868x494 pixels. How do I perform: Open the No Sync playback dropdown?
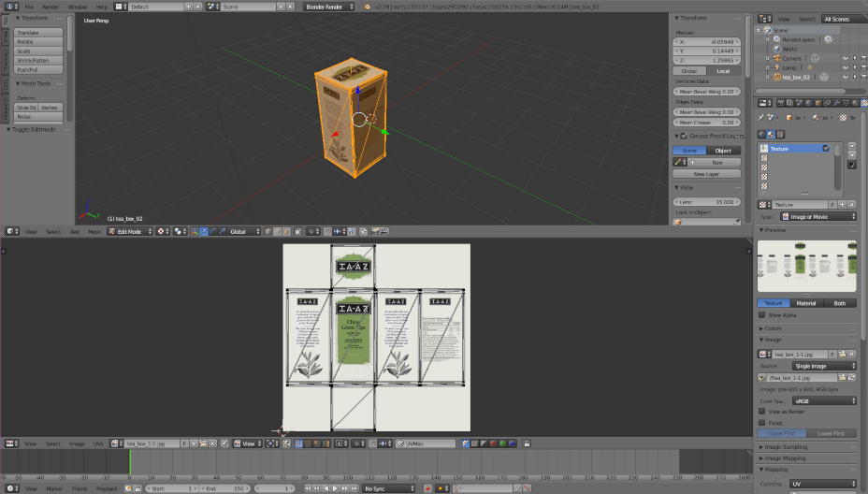388,488
